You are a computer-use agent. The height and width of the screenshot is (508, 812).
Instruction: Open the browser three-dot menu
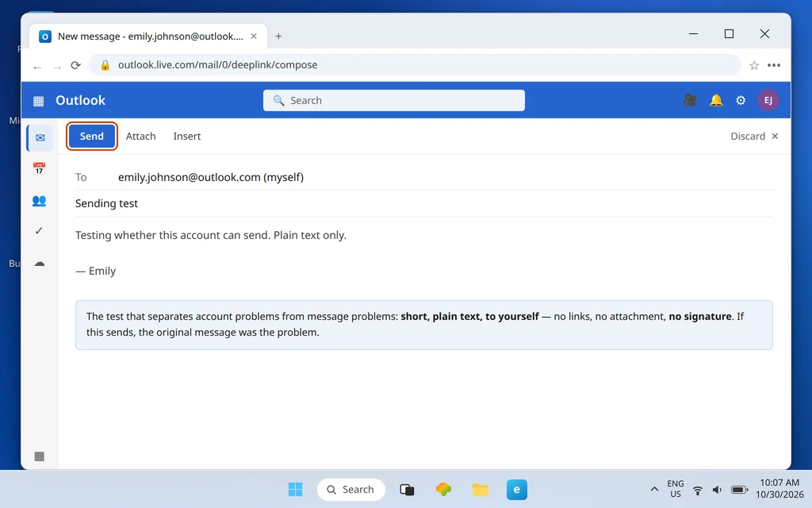[x=774, y=65]
